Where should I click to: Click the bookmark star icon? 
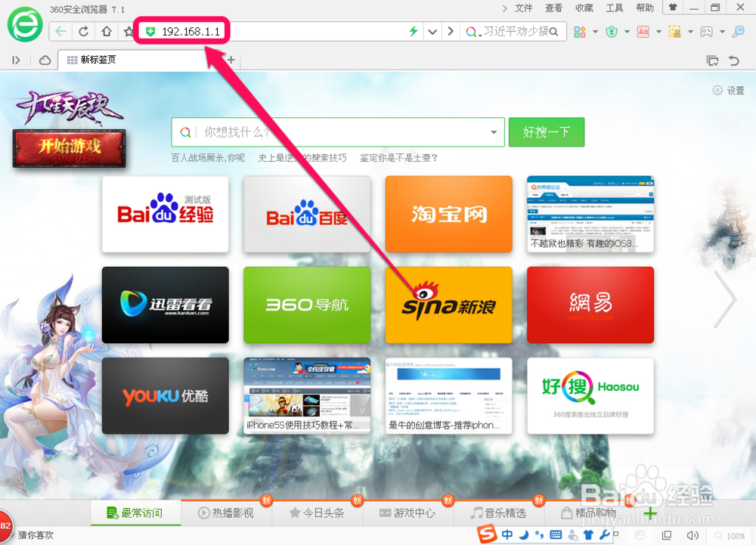click(129, 31)
